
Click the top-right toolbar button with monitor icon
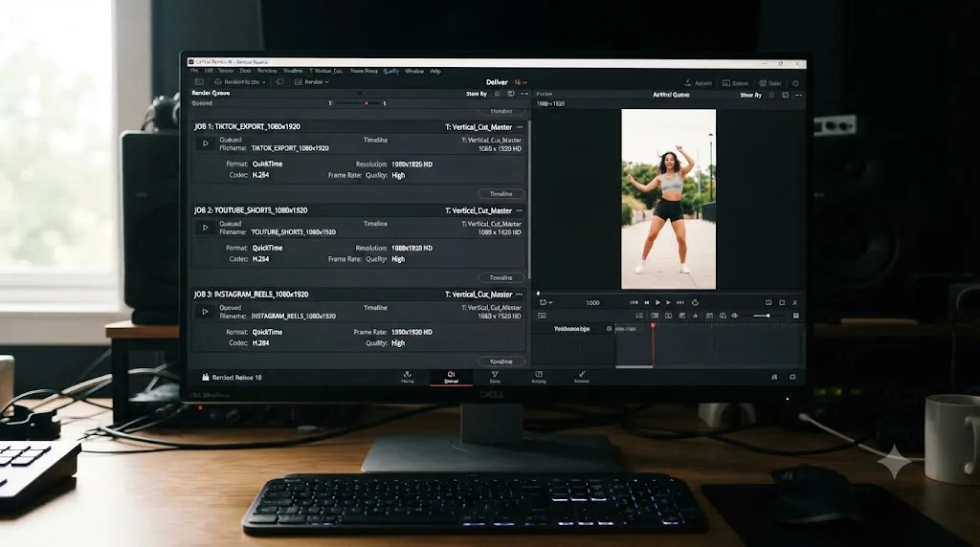pos(735,83)
